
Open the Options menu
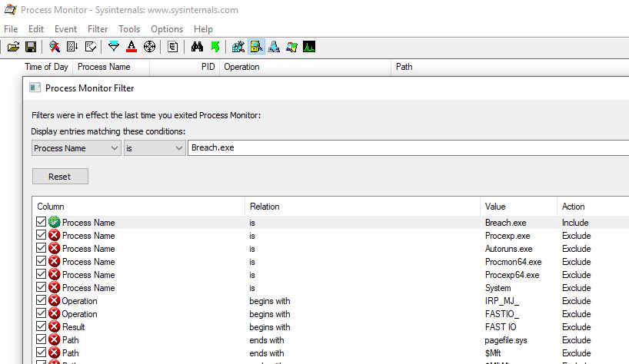[167, 29]
